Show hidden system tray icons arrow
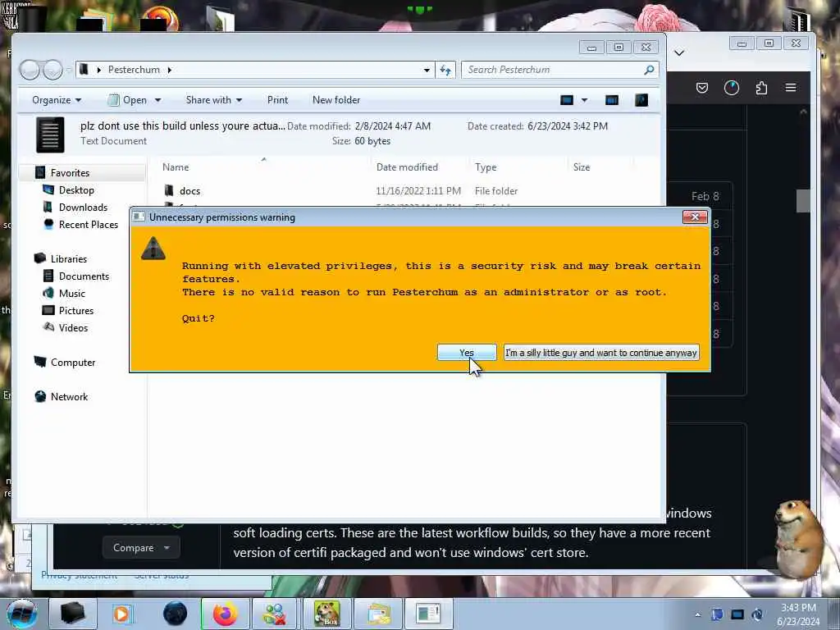Viewport: 840px width, 630px height. pyautogui.click(x=697, y=614)
